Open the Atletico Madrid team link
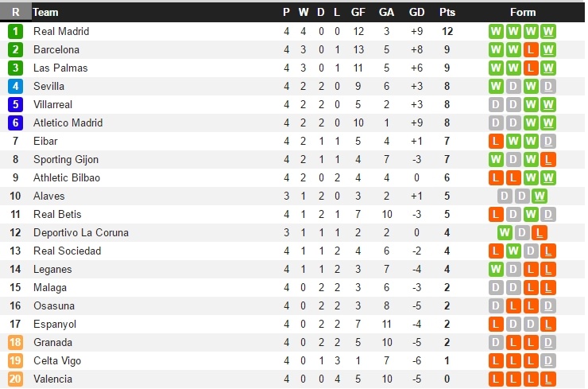Screen dimensions: 588x389 pyautogui.click(x=68, y=123)
